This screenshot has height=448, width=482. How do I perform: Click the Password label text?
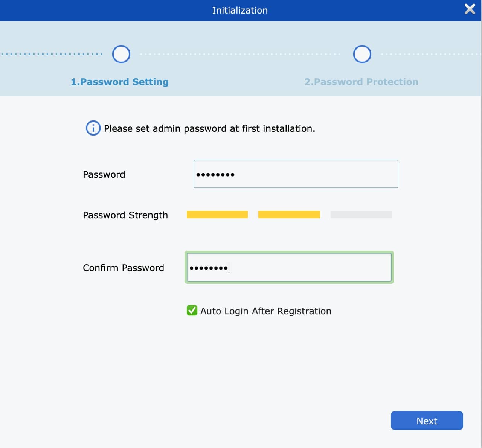point(104,175)
